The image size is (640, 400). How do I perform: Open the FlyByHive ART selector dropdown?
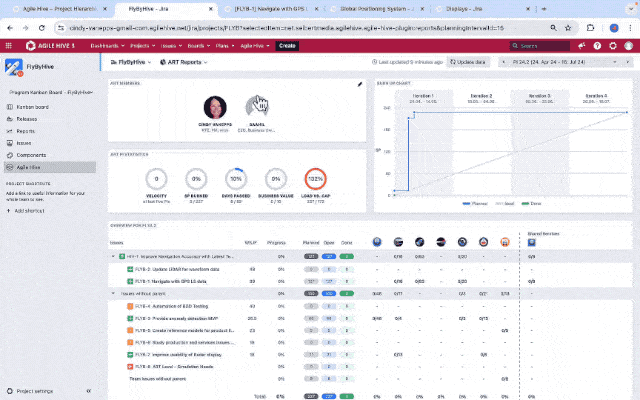pyautogui.click(x=131, y=62)
